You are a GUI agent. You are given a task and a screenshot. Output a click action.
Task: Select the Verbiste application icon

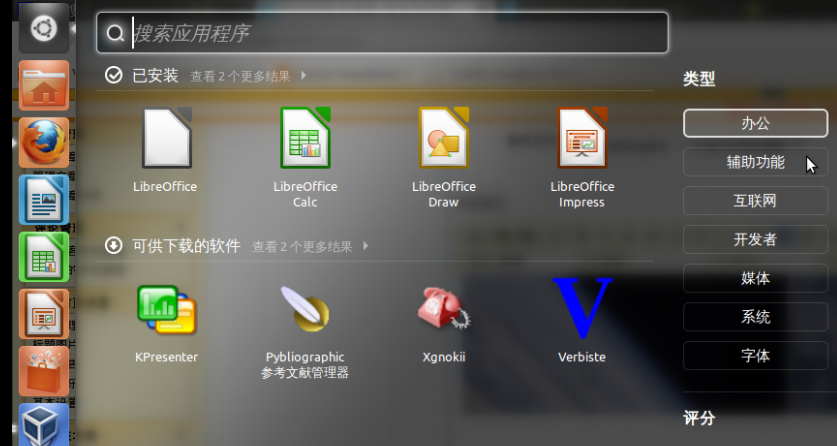[582, 308]
